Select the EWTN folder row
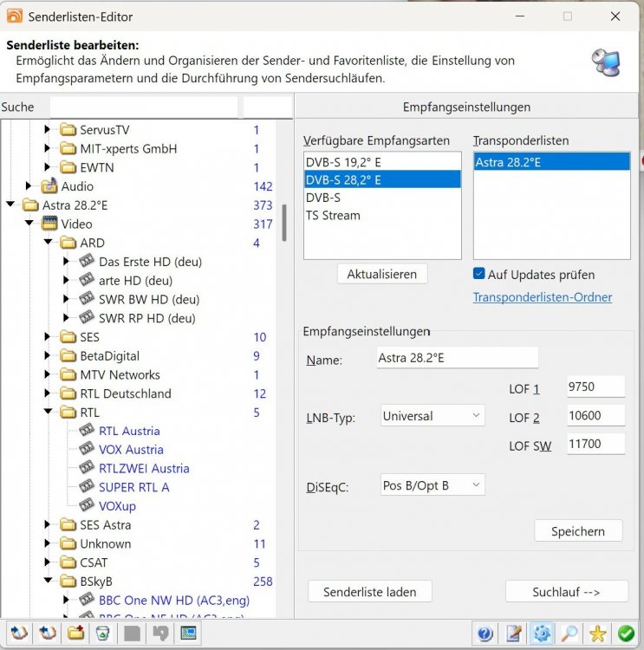644x650 pixels. click(96, 167)
